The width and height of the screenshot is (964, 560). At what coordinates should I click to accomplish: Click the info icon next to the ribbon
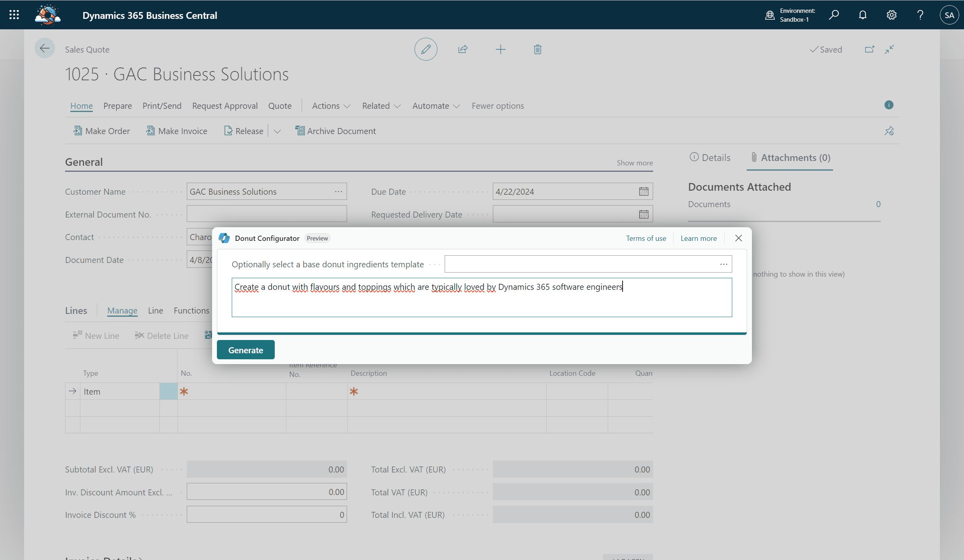pyautogui.click(x=889, y=105)
